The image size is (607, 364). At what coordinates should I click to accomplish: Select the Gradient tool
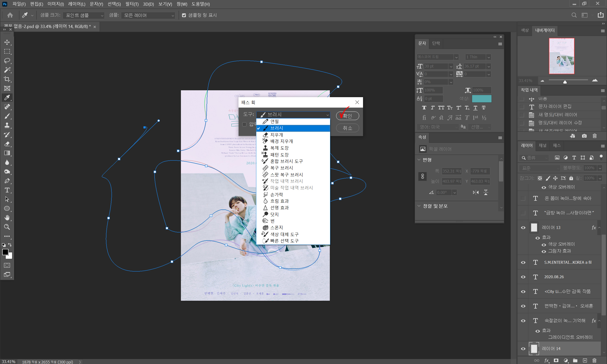coord(7,153)
